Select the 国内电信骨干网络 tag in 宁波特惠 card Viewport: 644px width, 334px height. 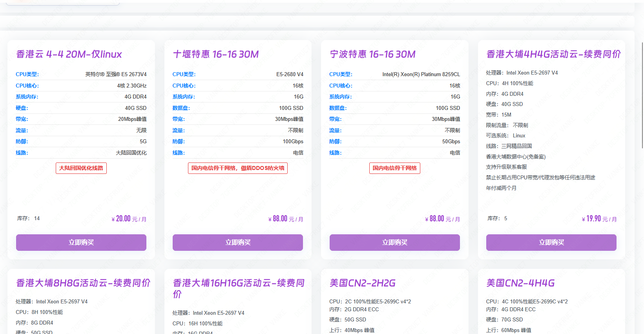tap(394, 168)
